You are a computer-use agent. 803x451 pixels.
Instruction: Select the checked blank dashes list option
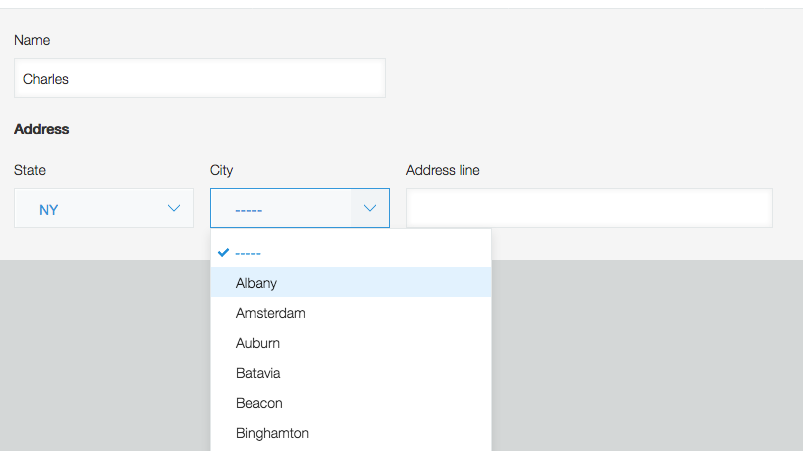pyautogui.click(x=249, y=253)
